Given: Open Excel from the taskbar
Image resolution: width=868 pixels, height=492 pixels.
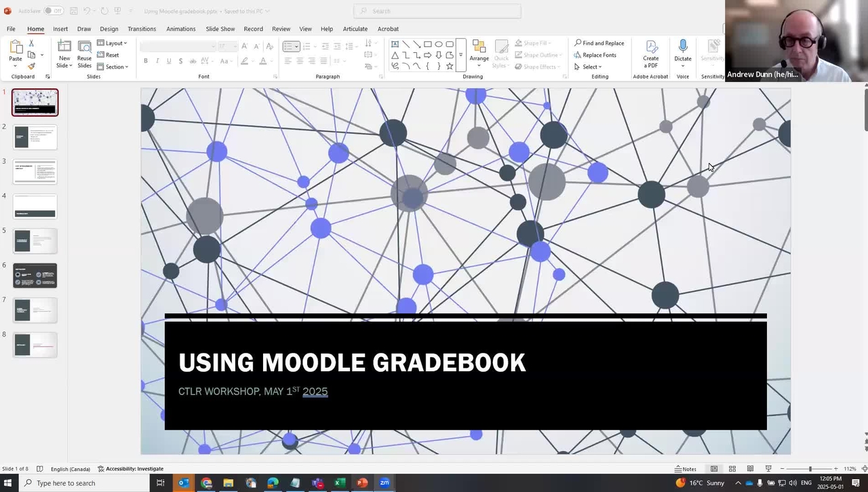Looking at the screenshot, I should [338, 483].
